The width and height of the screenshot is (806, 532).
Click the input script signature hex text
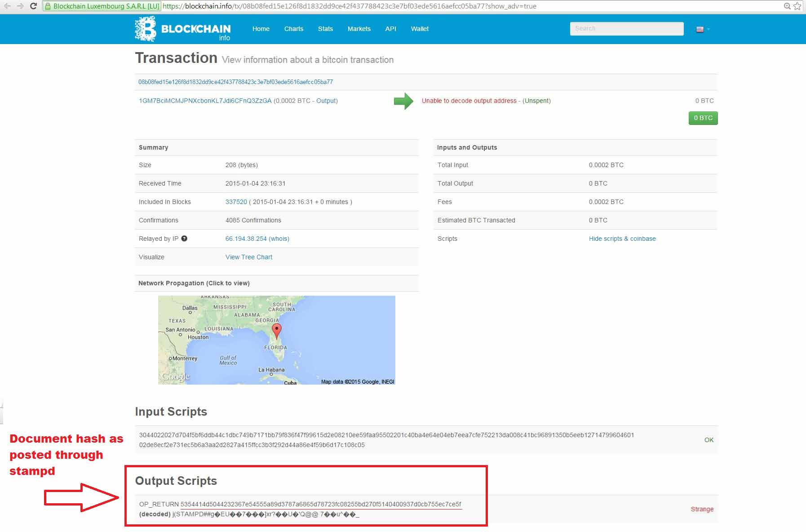click(386, 440)
